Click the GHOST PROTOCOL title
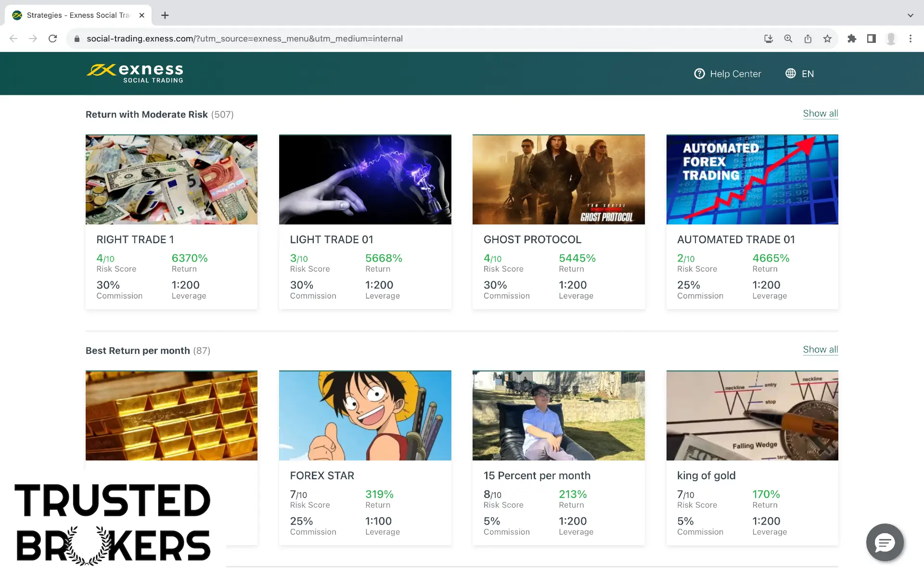This screenshot has height=578, width=924. click(532, 240)
